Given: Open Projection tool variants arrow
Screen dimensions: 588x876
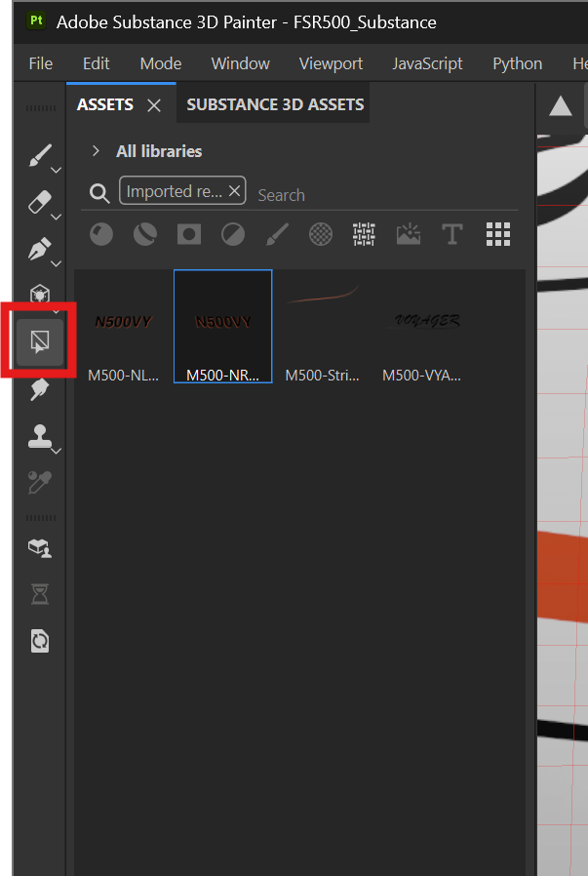Looking at the screenshot, I should click(x=57, y=263).
